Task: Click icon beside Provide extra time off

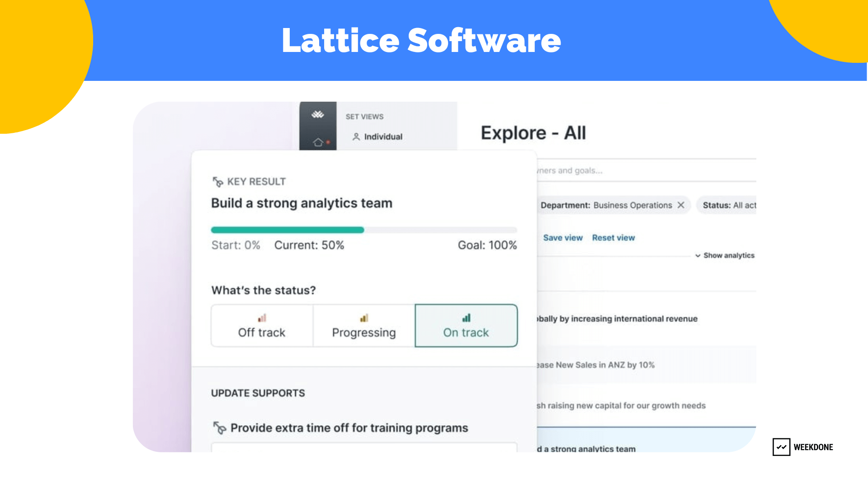Action: click(x=219, y=427)
